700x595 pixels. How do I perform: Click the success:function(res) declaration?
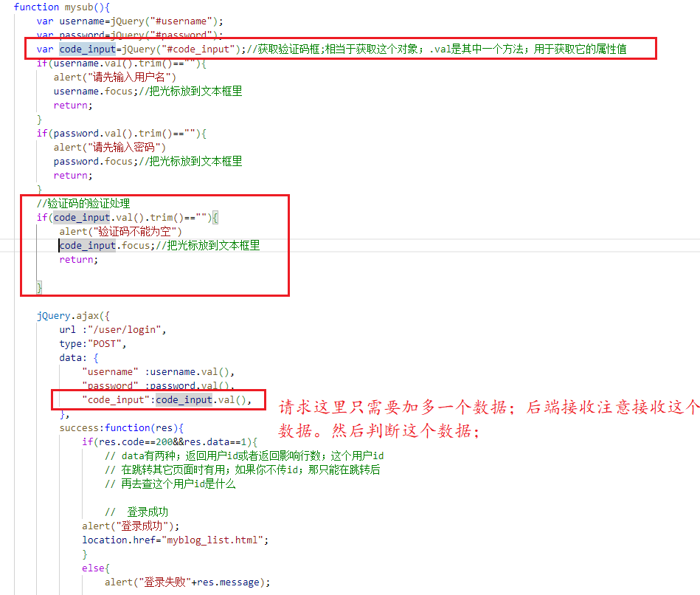tap(125, 427)
